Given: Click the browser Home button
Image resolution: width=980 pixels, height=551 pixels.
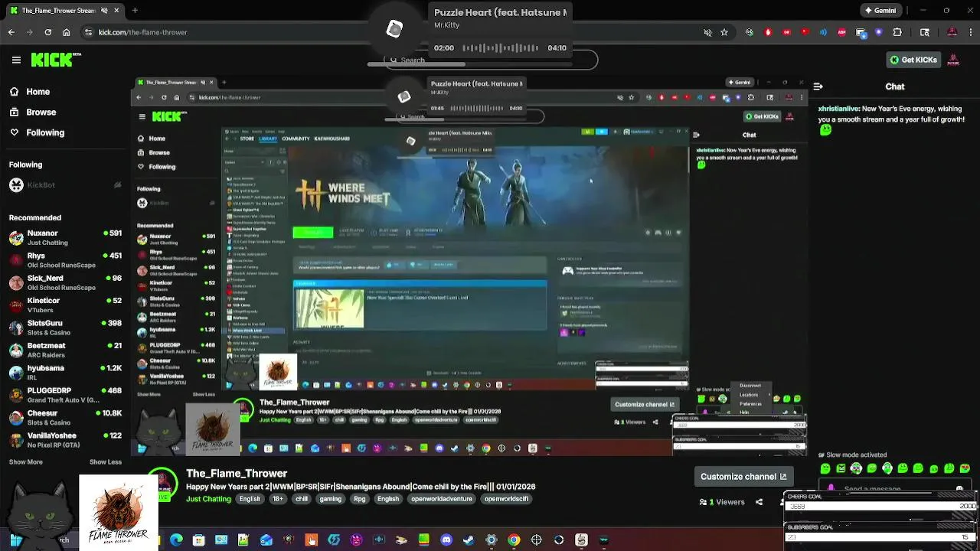Looking at the screenshot, I should 67,32.
